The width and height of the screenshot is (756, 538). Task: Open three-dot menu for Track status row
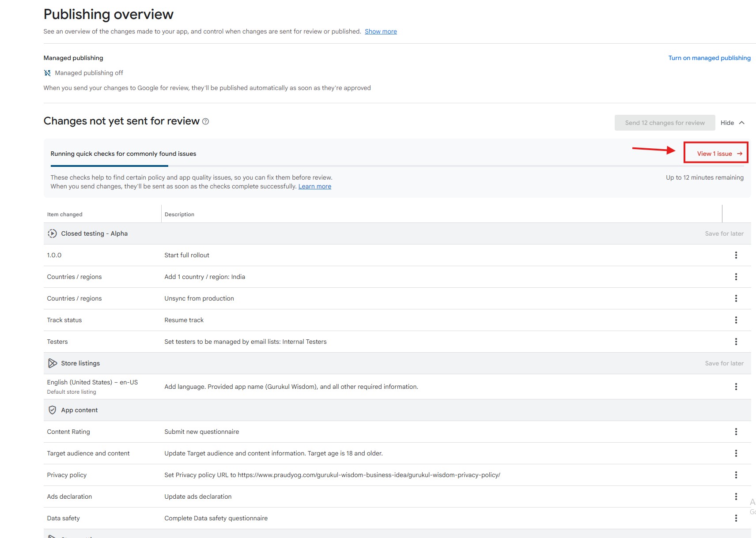coord(736,320)
